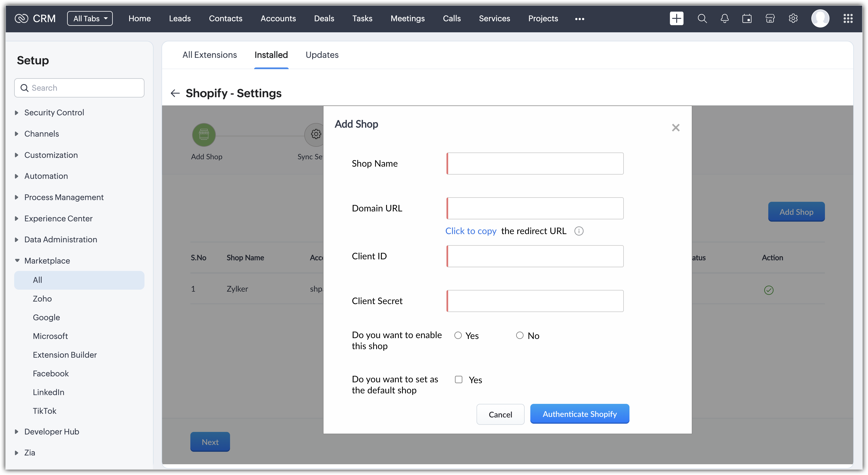This screenshot has height=475, width=868.
Task: Open the Marketplace store icon
Action: click(770, 18)
